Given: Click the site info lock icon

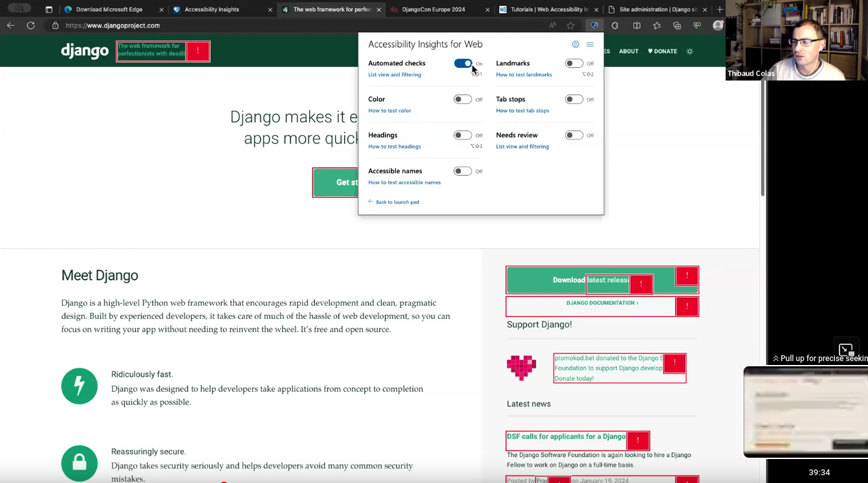Looking at the screenshot, I should pos(55,25).
